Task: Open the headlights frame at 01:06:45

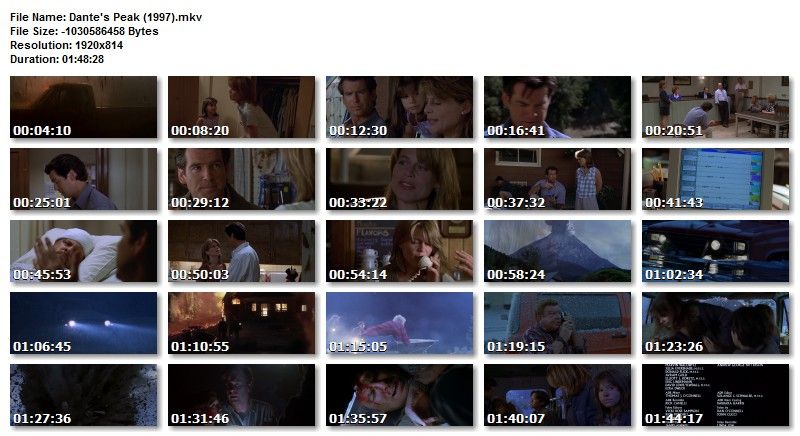Action: 84,323
